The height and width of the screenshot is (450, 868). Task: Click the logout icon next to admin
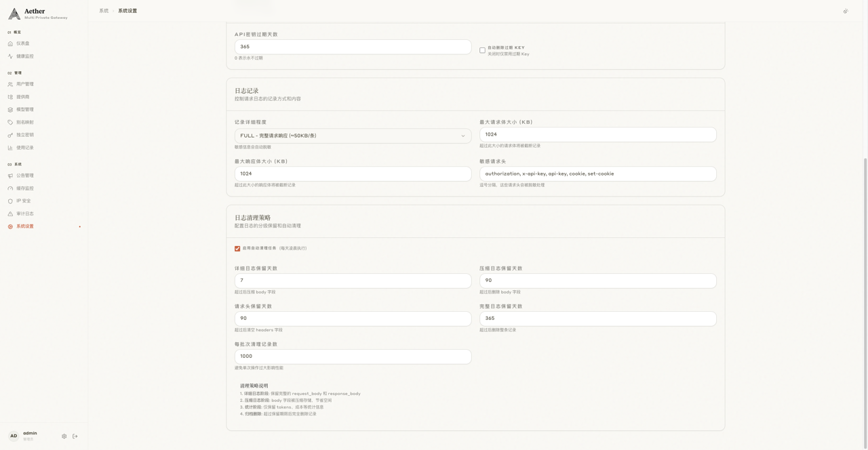[x=75, y=436]
